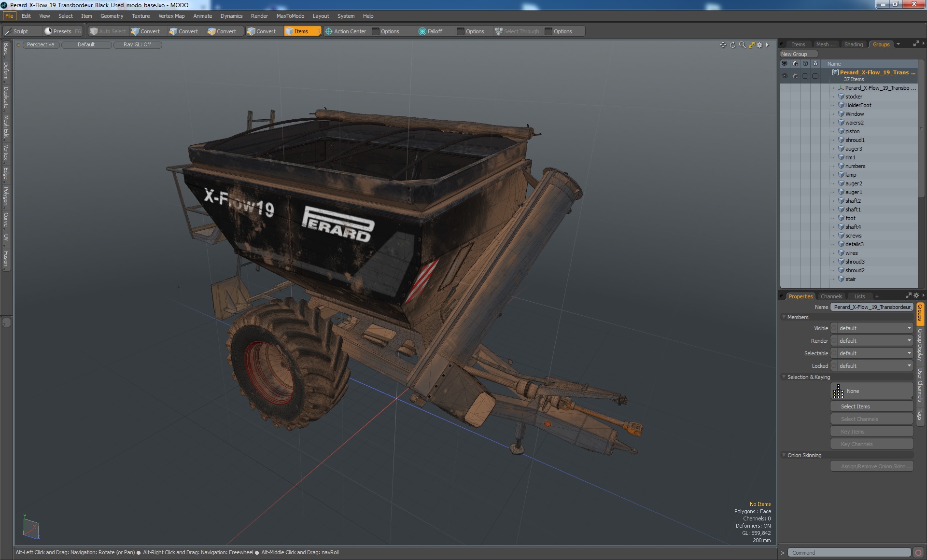Click the viewport zoom magnifier icon
Viewport: 927px width, 560px height.
pyautogui.click(x=742, y=45)
